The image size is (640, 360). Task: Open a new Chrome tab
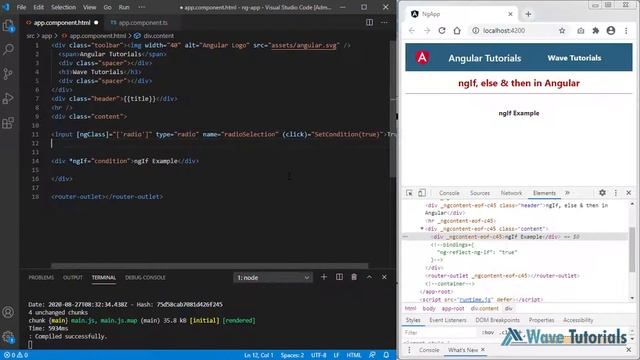point(528,14)
